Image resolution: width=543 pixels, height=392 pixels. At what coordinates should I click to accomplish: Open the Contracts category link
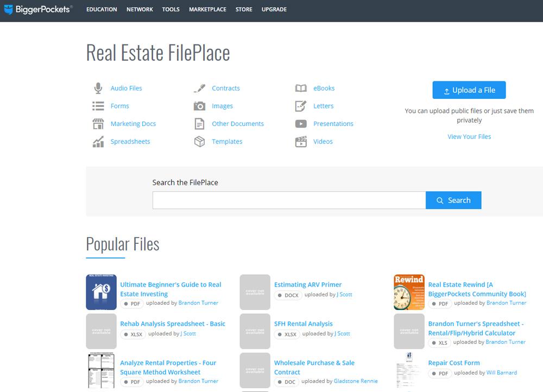[226, 88]
